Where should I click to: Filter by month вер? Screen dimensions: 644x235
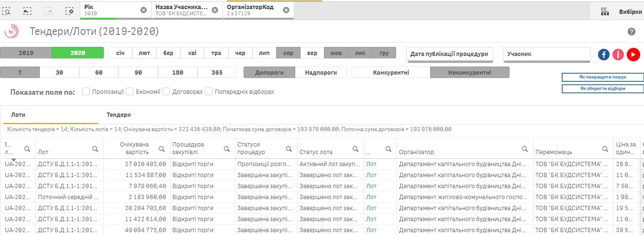pyautogui.click(x=312, y=53)
